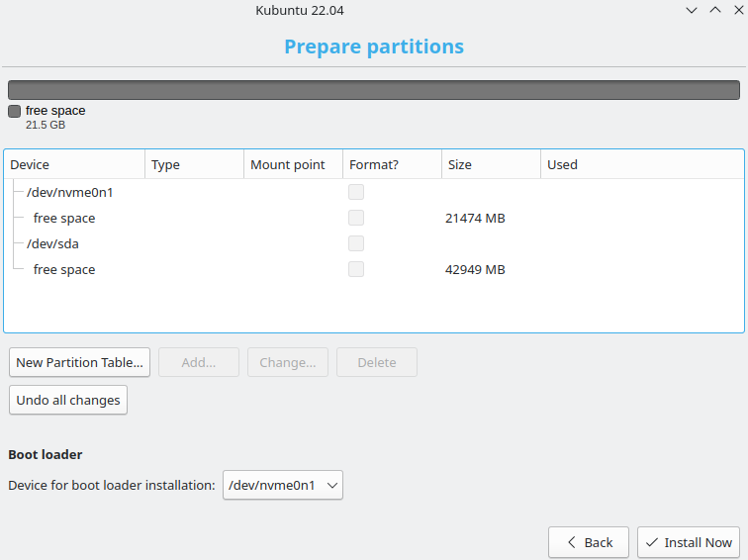Click Undo all changes
Viewport: 748px width, 560px height.
click(x=68, y=400)
